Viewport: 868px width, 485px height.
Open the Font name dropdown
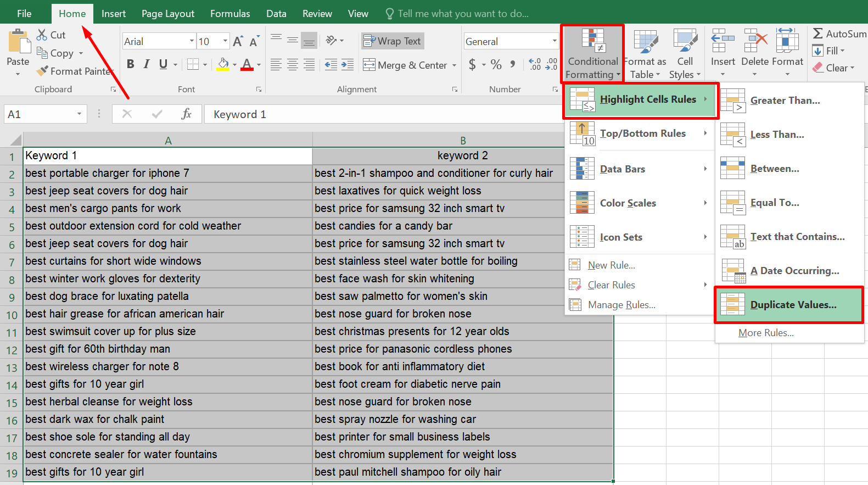tap(192, 41)
